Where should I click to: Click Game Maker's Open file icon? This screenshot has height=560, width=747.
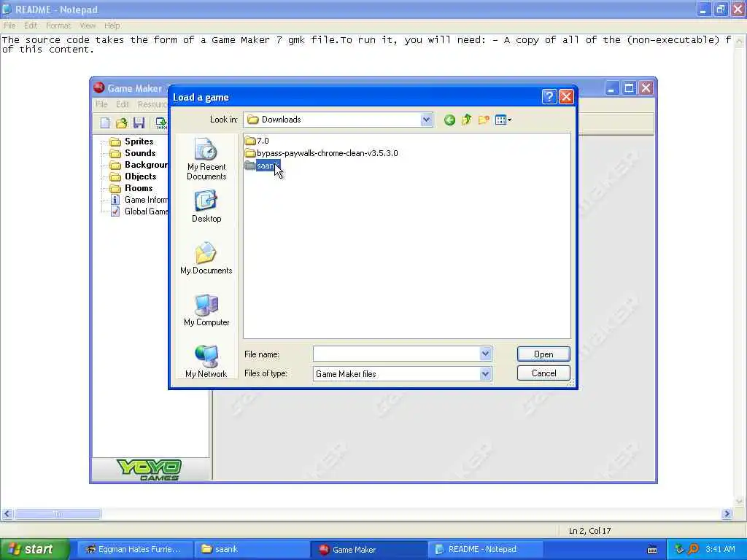[x=122, y=122]
